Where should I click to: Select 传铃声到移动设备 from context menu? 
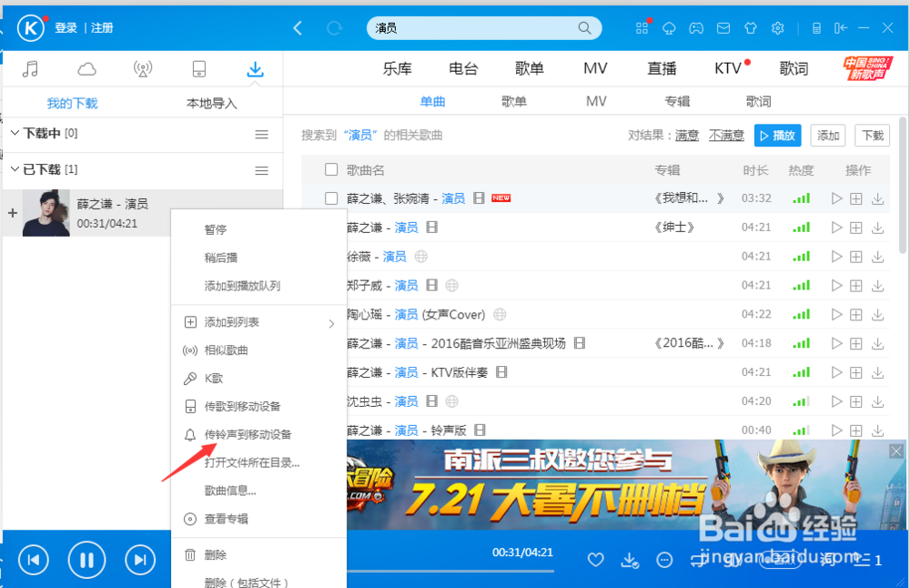point(246,434)
